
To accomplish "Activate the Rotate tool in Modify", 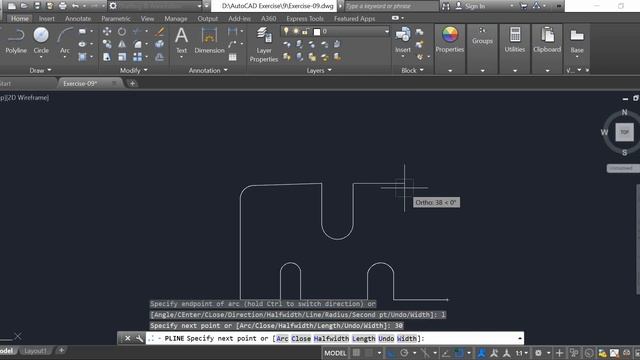I will coord(122,31).
